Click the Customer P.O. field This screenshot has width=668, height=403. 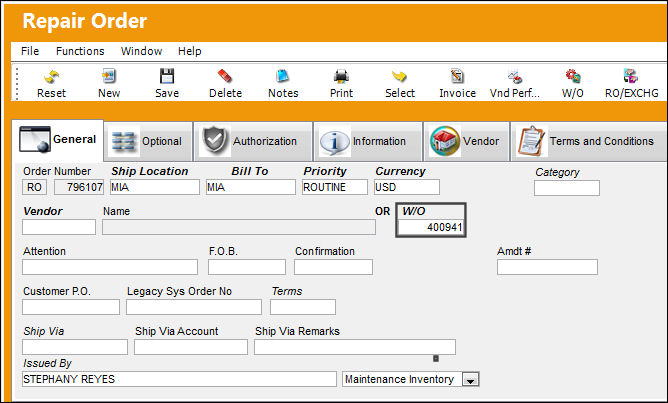coord(71,307)
